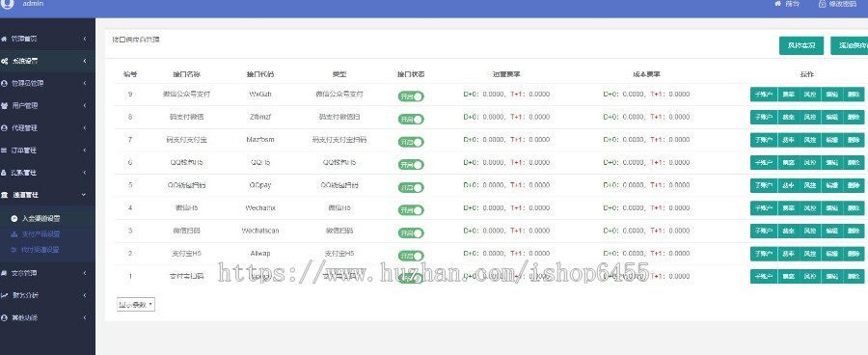868x355 pixels.
Task: Click the 财务分析 chart icon in sidebar
Action: tap(5, 295)
